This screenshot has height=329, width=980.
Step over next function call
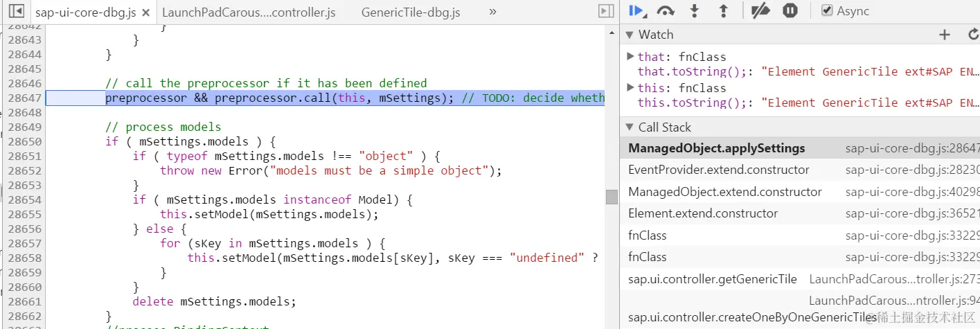(666, 10)
